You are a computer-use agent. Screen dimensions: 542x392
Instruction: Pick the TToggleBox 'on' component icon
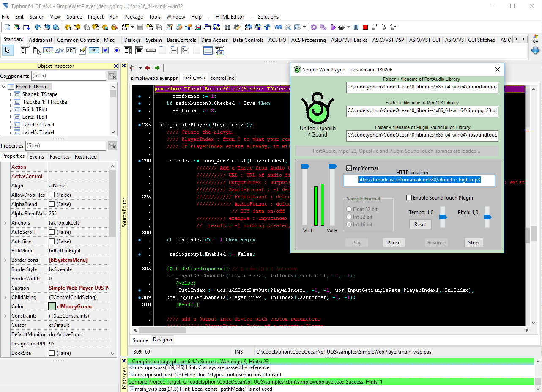pos(94,50)
